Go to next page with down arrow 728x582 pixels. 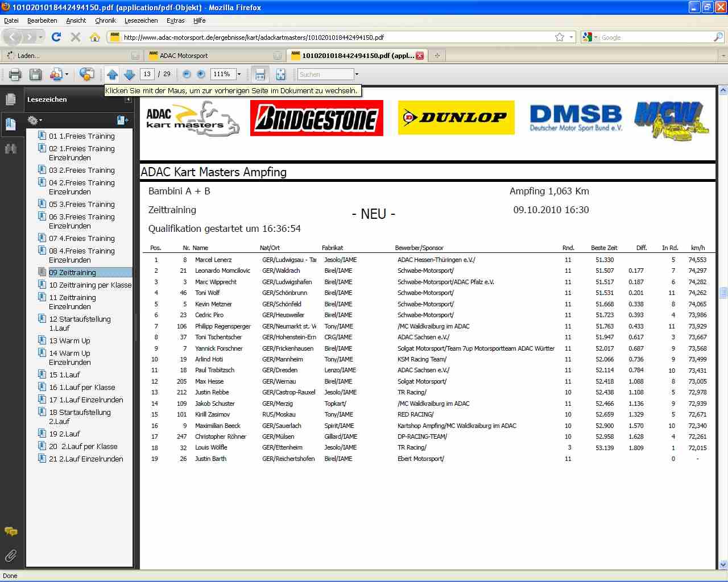[129, 74]
